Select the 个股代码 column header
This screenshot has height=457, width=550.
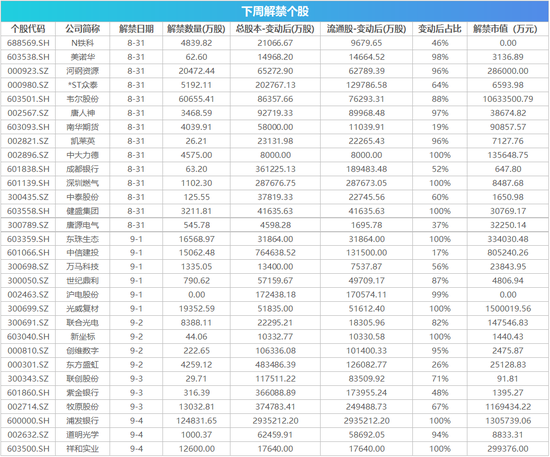[28, 29]
